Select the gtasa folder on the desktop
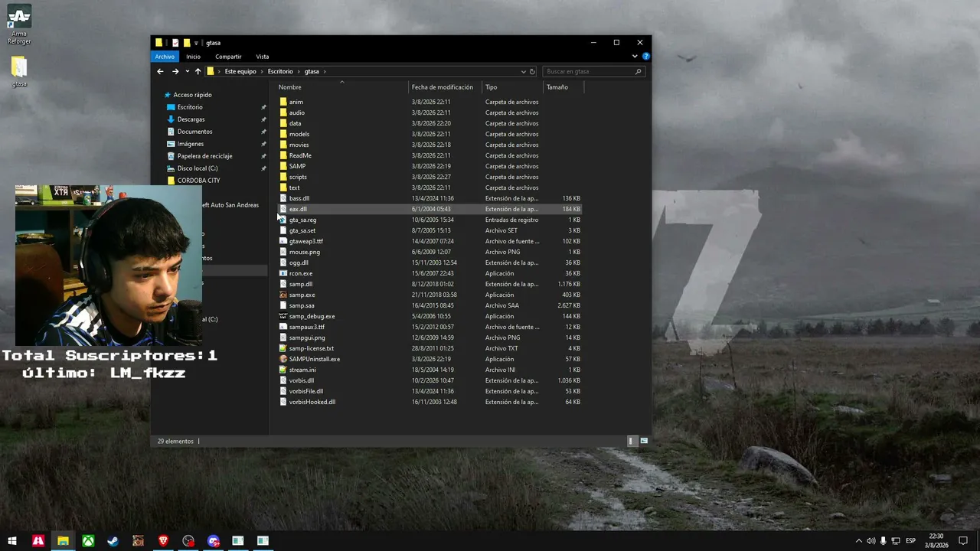The image size is (980, 551). click(x=19, y=72)
